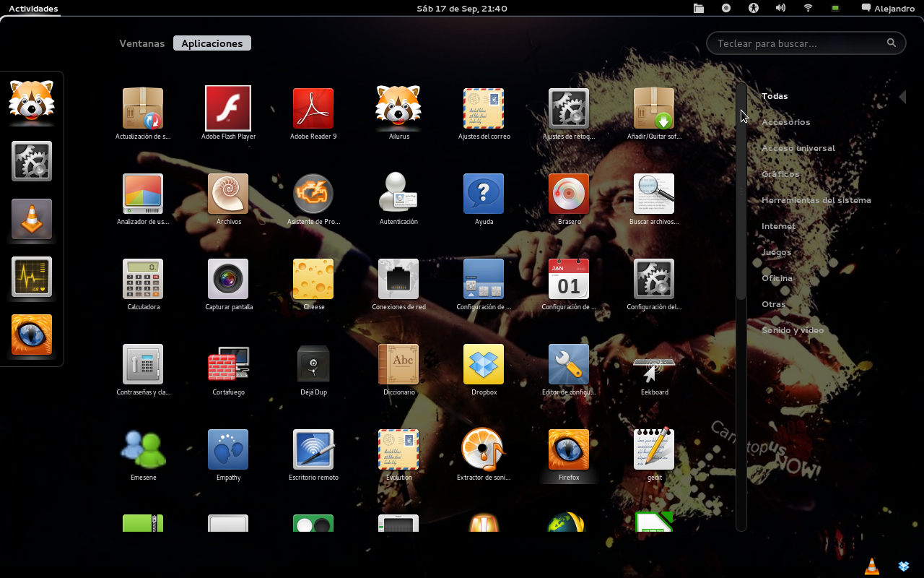Launch Escritorio remoto

click(313, 449)
